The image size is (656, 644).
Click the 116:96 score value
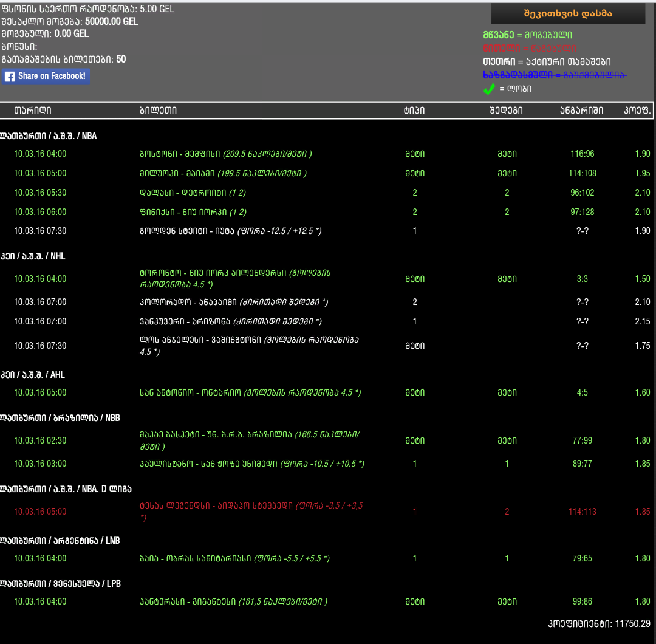(x=582, y=154)
